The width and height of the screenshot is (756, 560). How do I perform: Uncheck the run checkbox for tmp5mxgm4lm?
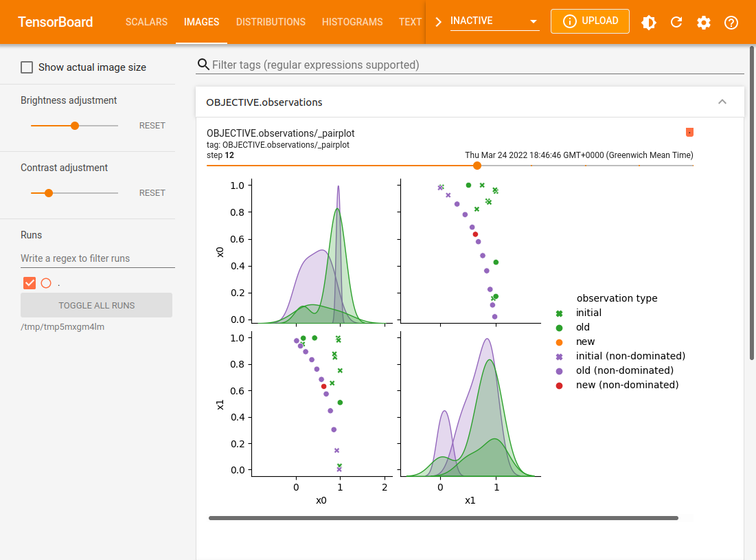point(29,282)
